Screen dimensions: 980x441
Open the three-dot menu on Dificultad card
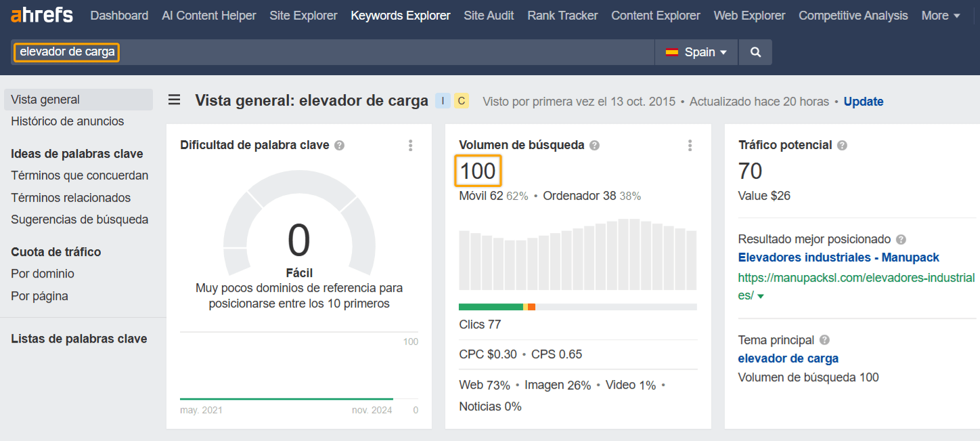pyautogui.click(x=410, y=145)
